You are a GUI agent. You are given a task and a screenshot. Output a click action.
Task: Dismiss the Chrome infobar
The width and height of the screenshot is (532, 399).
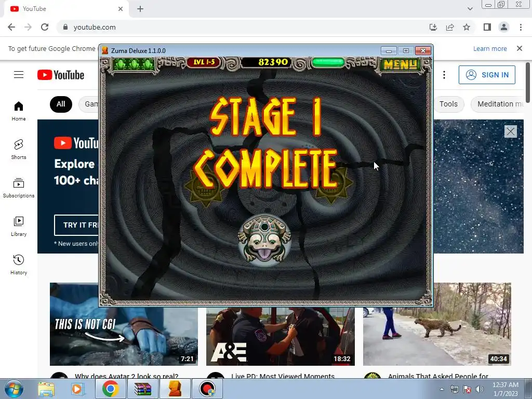click(520, 48)
